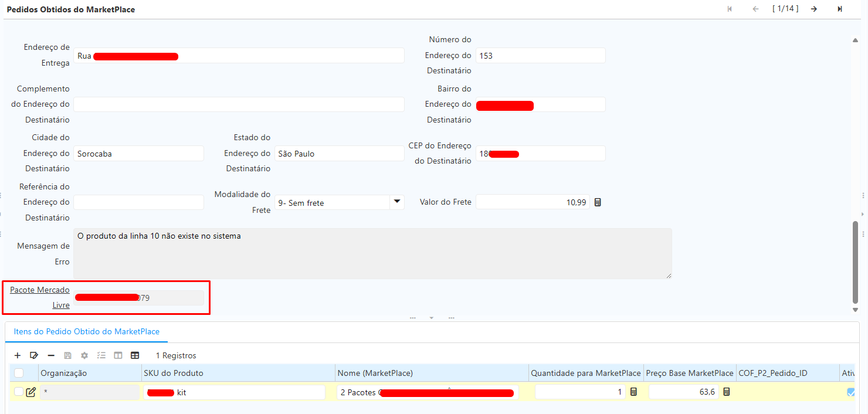Add a new item row with plus icon
Screen dimensions: 868x414
(18, 355)
